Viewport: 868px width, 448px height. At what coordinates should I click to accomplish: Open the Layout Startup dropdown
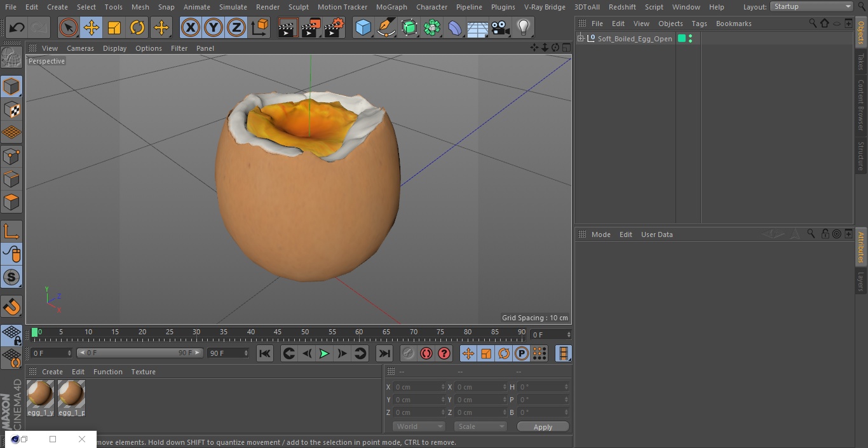pyautogui.click(x=811, y=6)
